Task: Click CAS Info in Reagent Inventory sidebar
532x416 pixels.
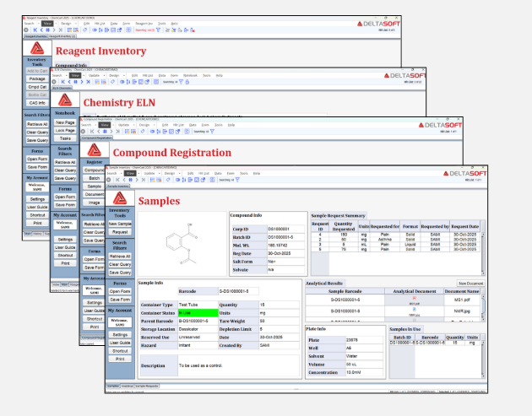Action: coord(37,103)
